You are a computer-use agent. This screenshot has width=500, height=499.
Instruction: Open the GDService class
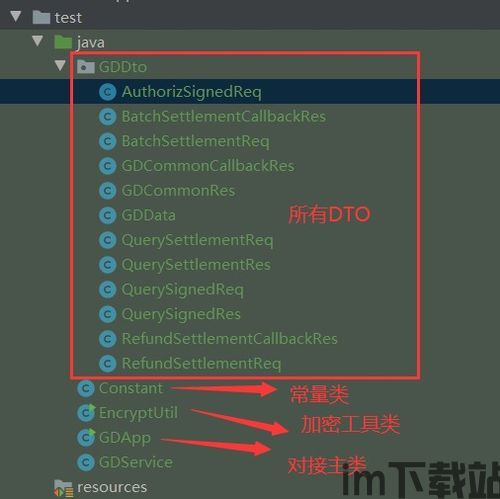136,462
